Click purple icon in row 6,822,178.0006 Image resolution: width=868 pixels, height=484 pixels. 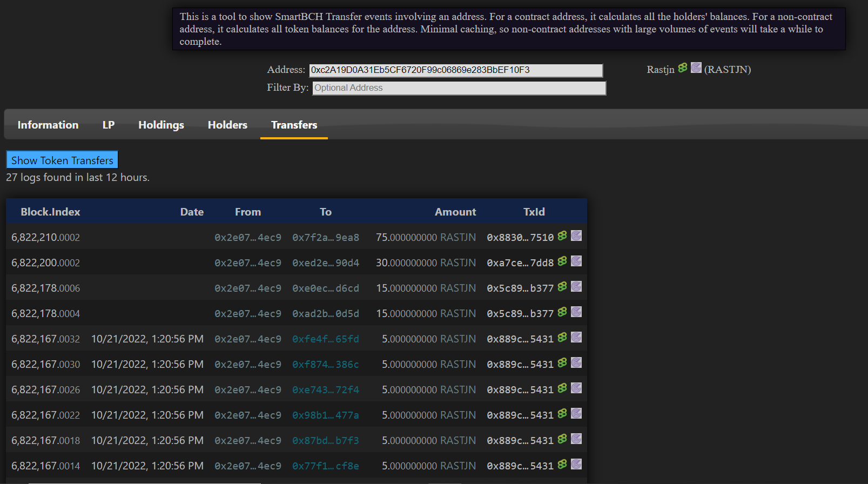(576, 286)
